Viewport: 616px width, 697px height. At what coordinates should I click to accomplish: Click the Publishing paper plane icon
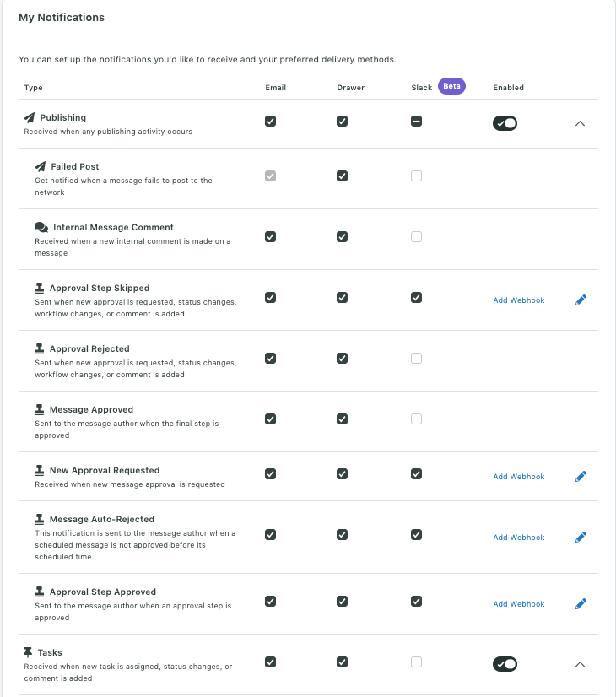click(30, 118)
